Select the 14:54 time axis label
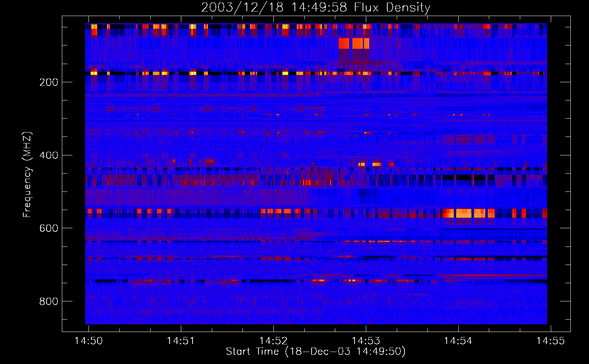Viewport: 589px width, 364px height. point(458,341)
